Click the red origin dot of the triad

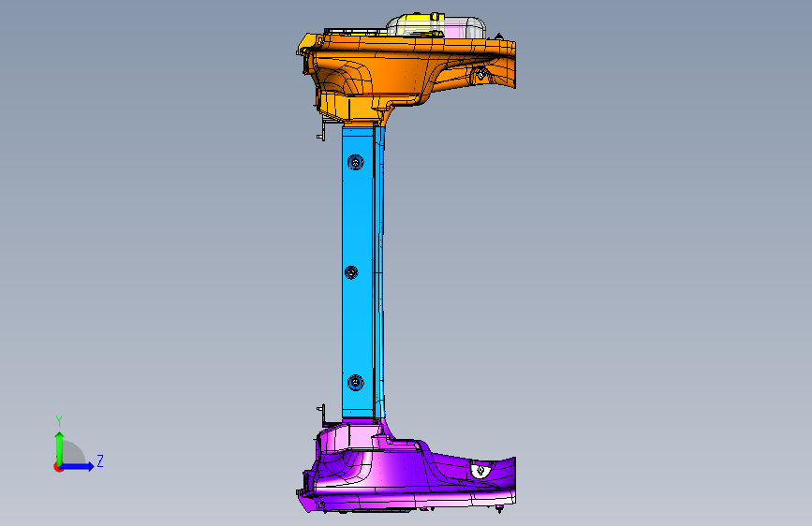click(58, 467)
